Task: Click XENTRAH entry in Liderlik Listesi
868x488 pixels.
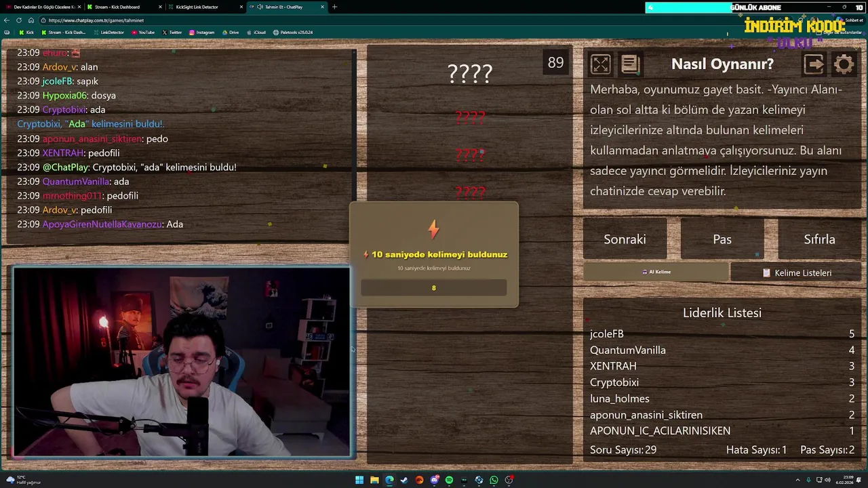Action: tap(613, 366)
